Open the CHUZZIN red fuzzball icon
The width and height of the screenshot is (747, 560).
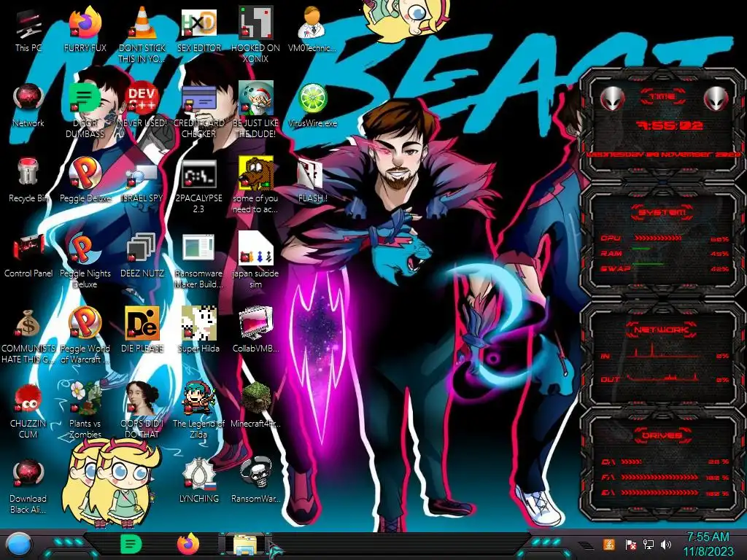pos(28,399)
